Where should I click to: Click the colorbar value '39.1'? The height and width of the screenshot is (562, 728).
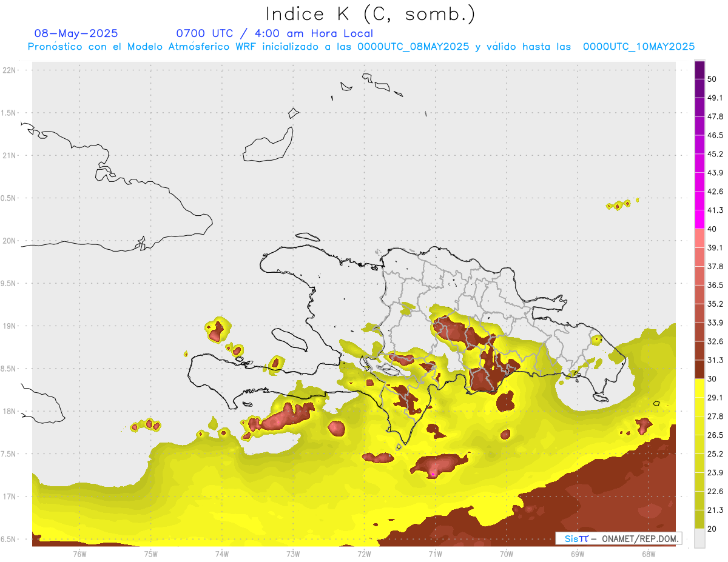click(x=715, y=248)
